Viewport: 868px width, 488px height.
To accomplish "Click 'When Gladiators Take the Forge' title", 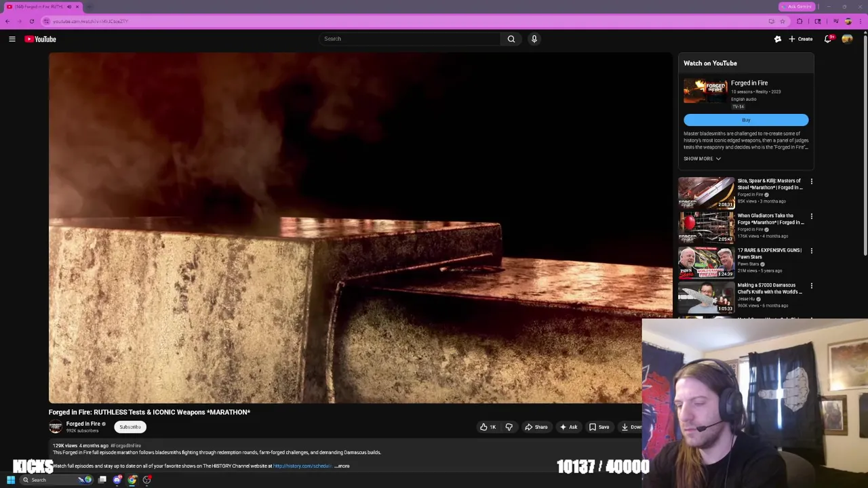I will tap(770, 218).
